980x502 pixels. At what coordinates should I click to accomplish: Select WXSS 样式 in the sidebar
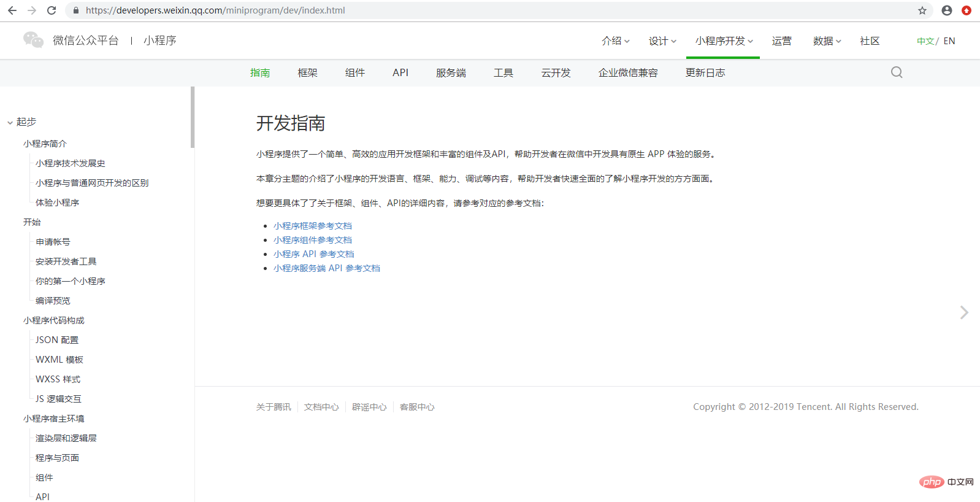58,379
